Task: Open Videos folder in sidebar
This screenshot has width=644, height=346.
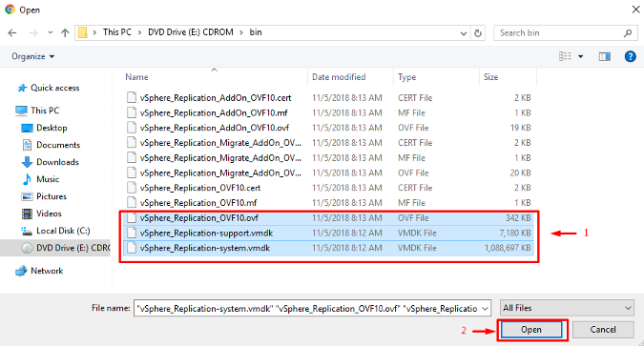Action: (41, 214)
